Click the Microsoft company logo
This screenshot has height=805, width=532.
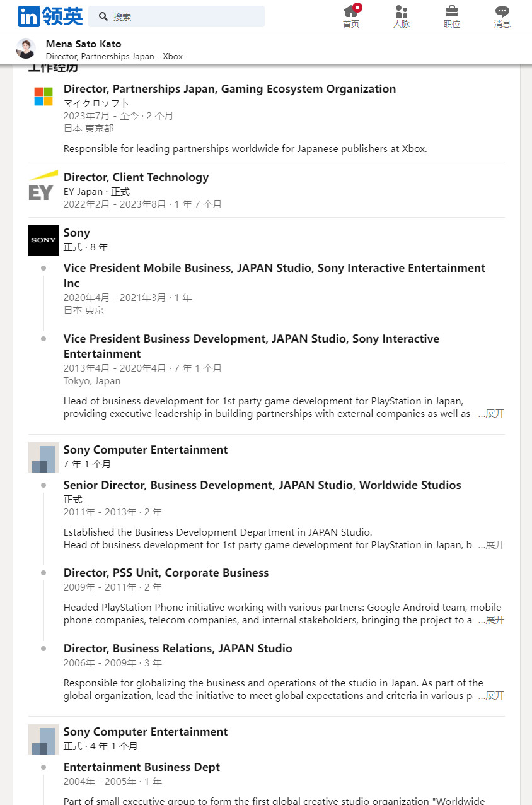(43, 97)
